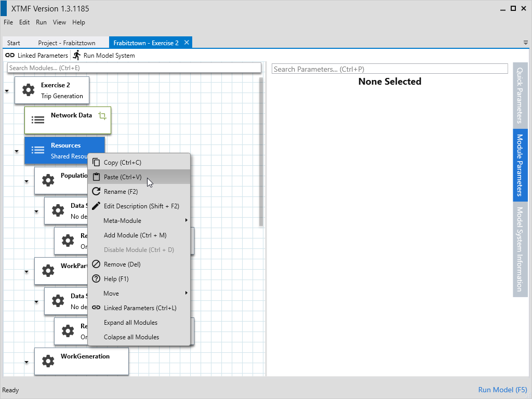Choose Paste (Ctrl+V) from context menu
532x399 pixels.
coord(123,177)
